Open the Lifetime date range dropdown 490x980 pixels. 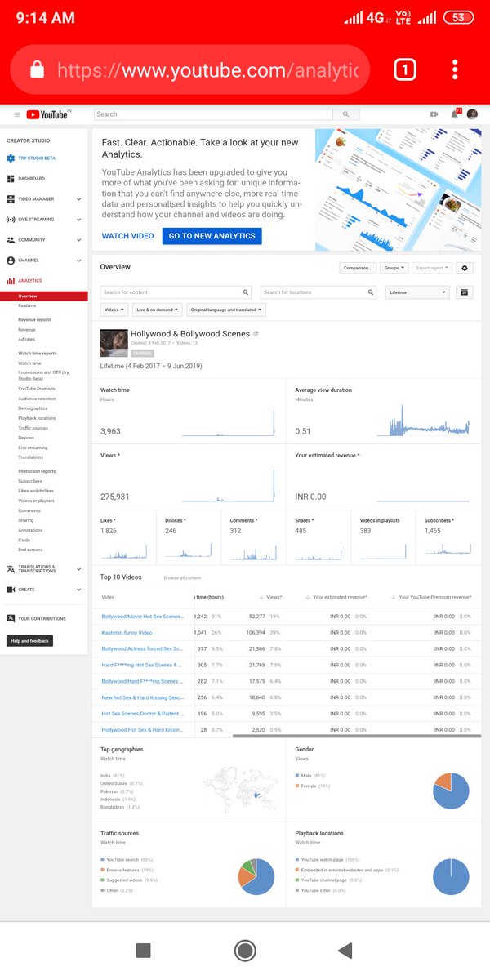[x=418, y=292]
